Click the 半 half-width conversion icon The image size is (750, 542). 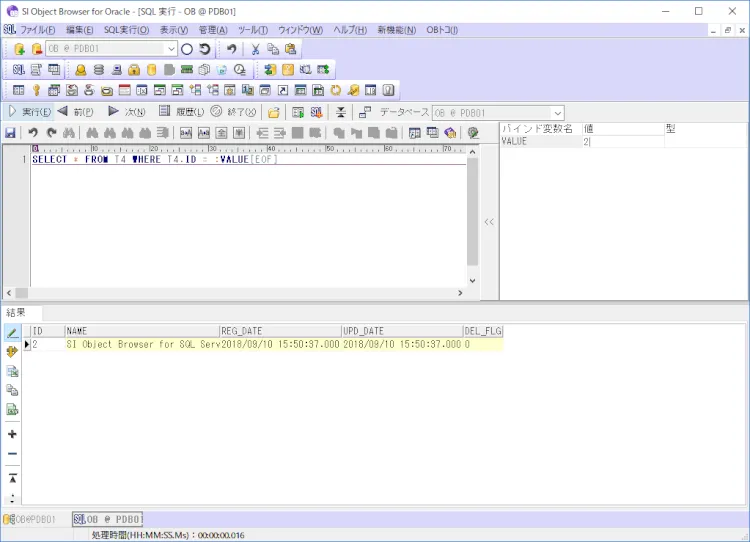tap(239, 133)
